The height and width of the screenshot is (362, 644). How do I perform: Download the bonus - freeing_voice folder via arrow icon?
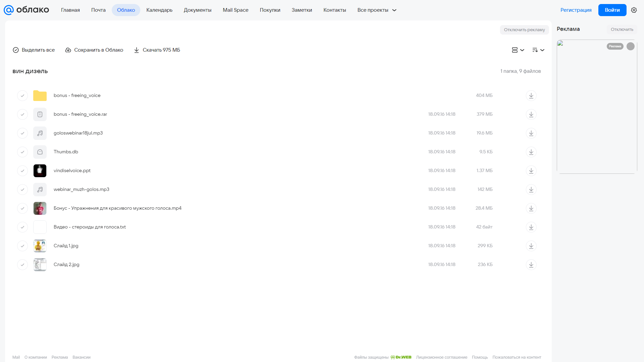pos(531,96)
